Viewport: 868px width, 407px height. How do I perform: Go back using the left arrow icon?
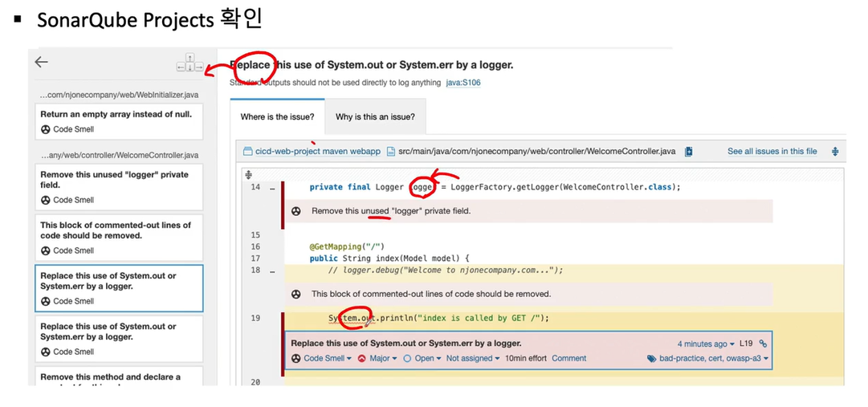pyautogui.click(x=42, y=62)
